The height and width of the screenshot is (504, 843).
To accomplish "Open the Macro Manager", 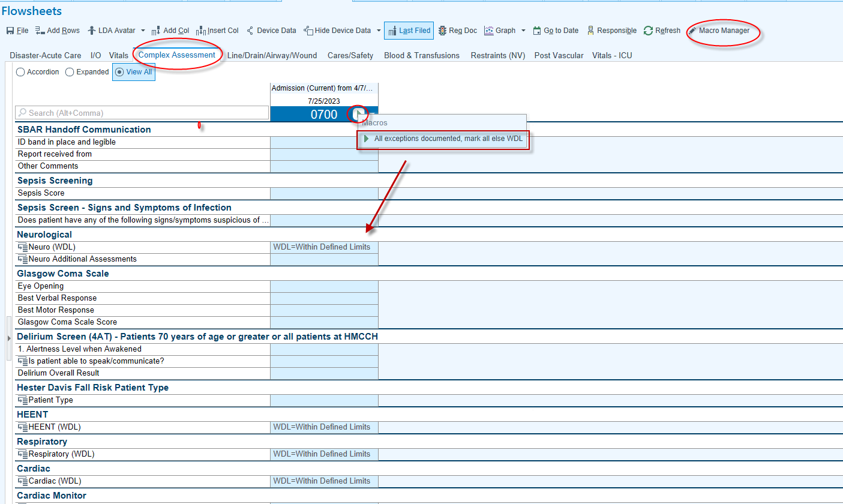I will click(723, 31).
